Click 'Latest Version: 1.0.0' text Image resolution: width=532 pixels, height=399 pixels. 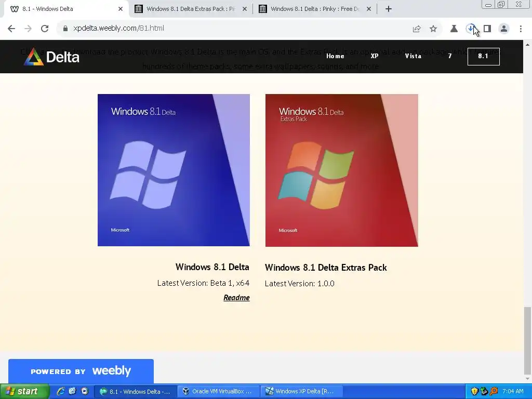[300, 284]
